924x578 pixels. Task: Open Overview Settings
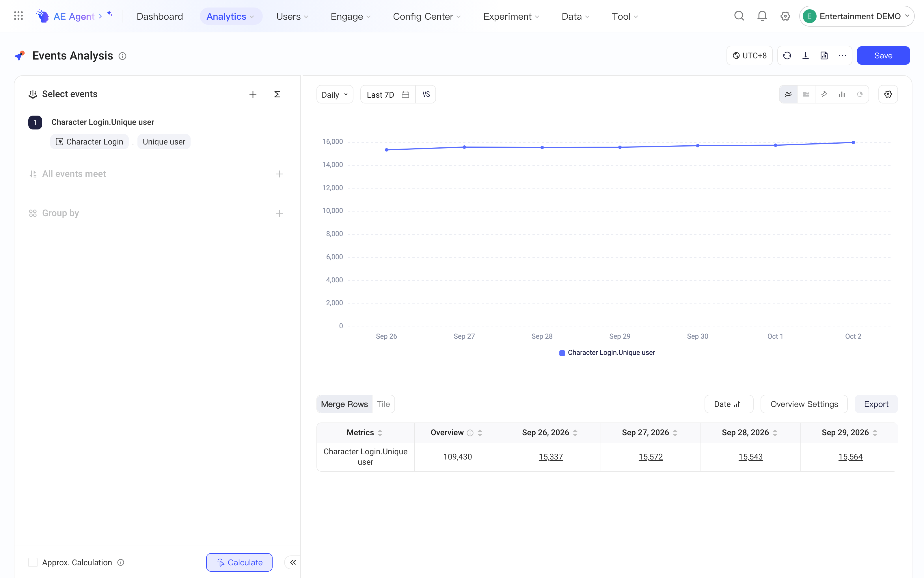point(804,404)
